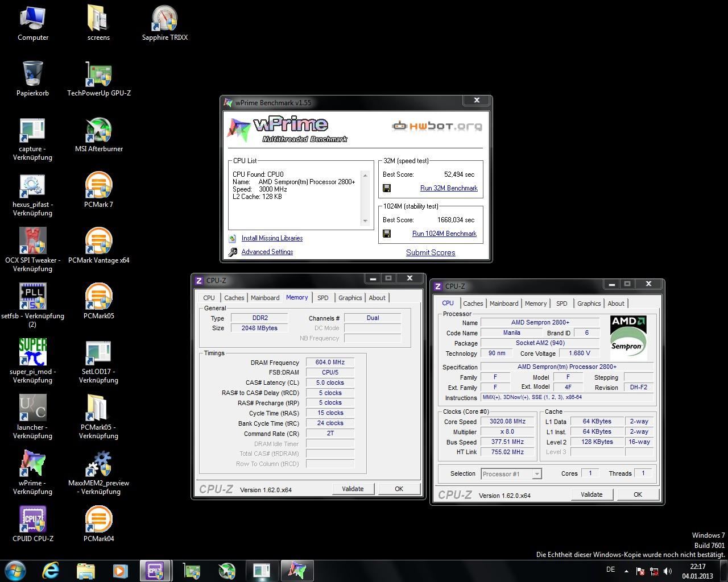The height and width of the screenshot is (582, 728).
Task: Launch PCMark 7 desktop icon
Action: 99,190
